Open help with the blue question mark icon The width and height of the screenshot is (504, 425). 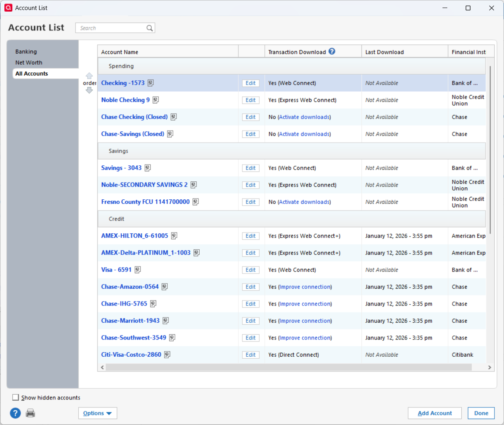point(15,413)
